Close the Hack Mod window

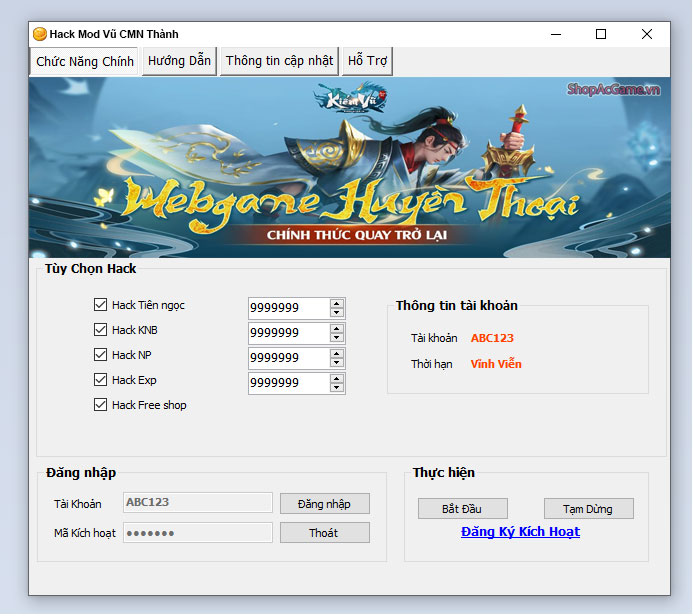pyautogui.click(x=647, y=34)
